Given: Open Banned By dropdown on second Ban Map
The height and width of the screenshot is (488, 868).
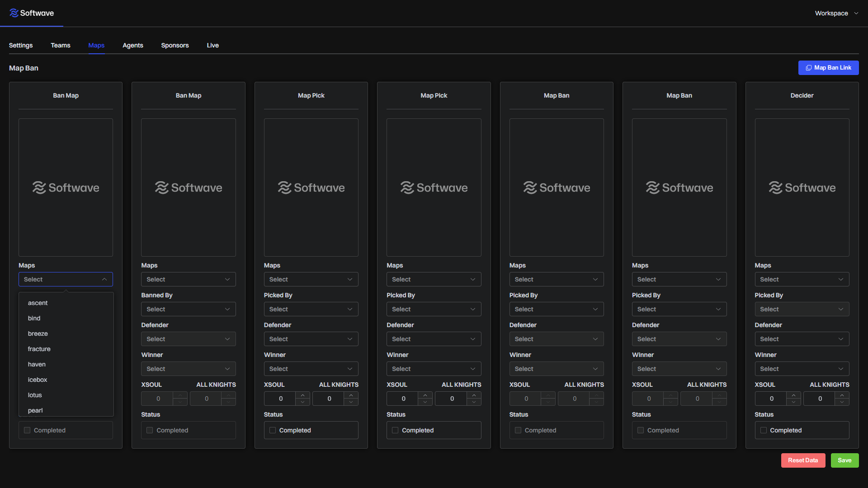Looking at the screenshot, I should 189,309.
